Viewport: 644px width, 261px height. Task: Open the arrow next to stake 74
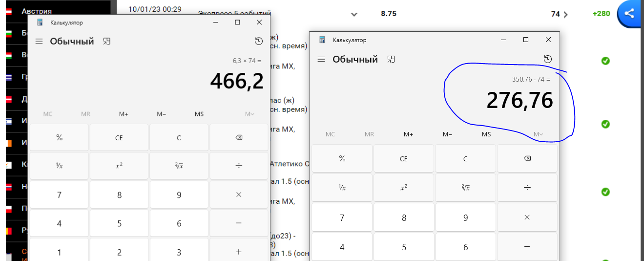566,14
